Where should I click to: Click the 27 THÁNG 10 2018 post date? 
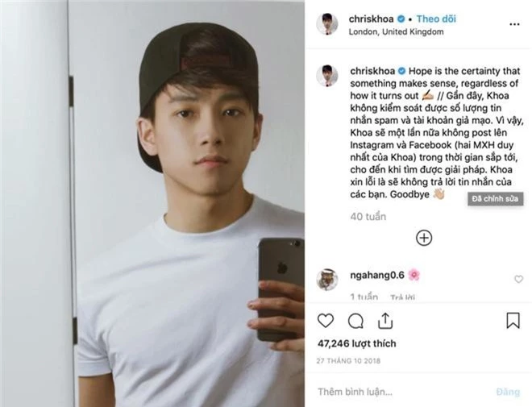point(350,359)
